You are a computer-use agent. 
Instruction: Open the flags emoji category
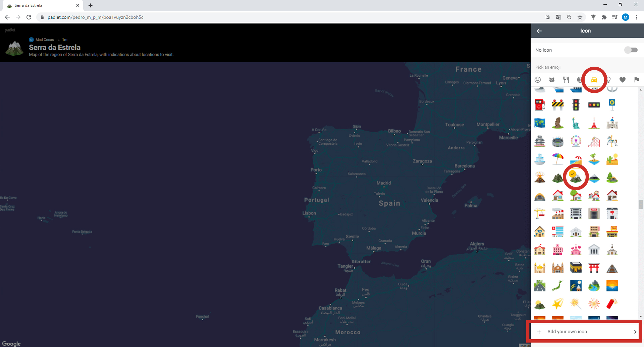(x=637, y=80)
